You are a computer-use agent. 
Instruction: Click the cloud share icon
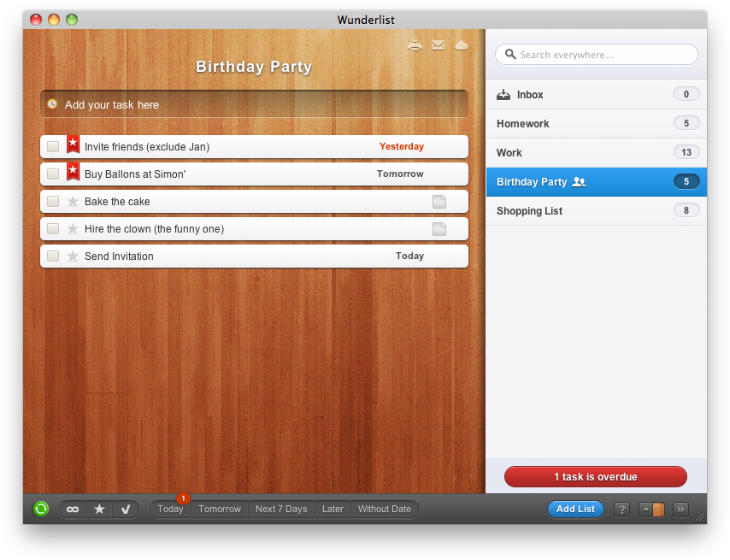click(462, 45)
